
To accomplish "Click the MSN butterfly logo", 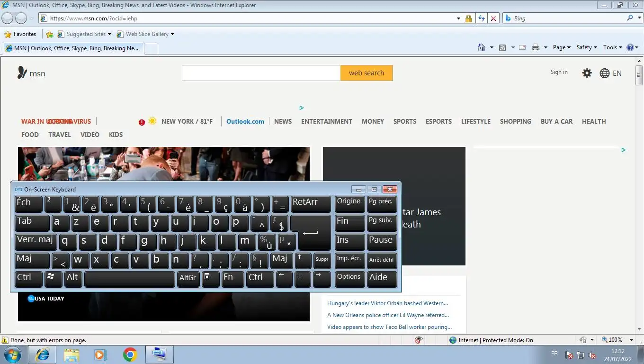I will pyautogui.click(x=22, y=73).
